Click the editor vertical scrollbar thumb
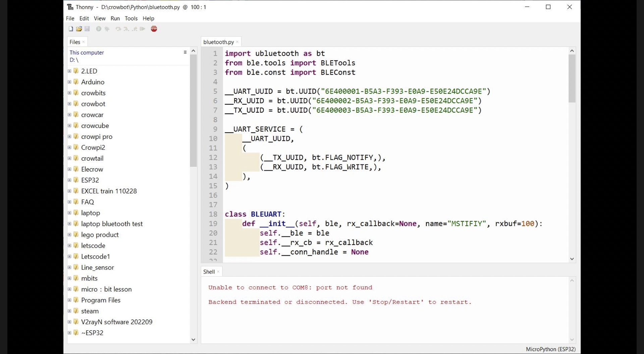 [x=572, y=79]
